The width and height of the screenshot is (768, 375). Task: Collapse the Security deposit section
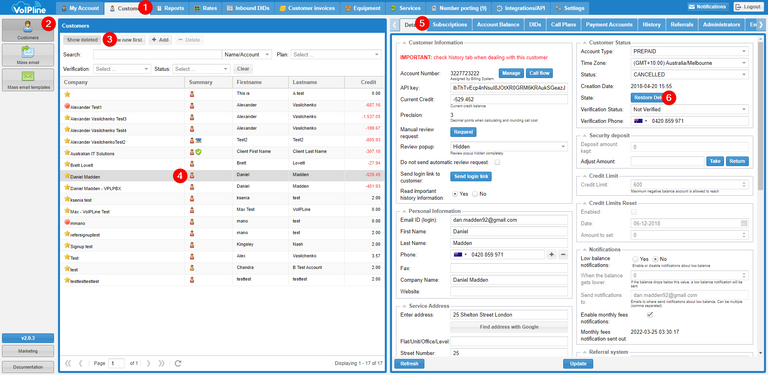point(585,135)
